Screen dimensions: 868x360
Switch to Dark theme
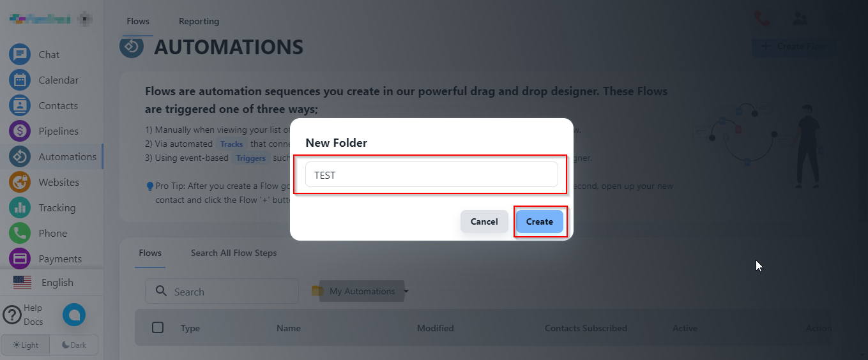74,345
